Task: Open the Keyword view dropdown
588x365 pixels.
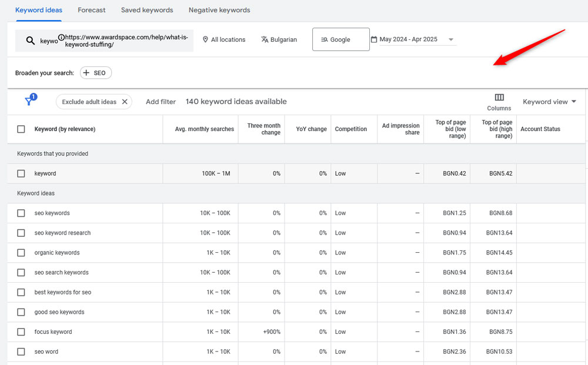Action: pyautogui.click(x=549, y=101)
